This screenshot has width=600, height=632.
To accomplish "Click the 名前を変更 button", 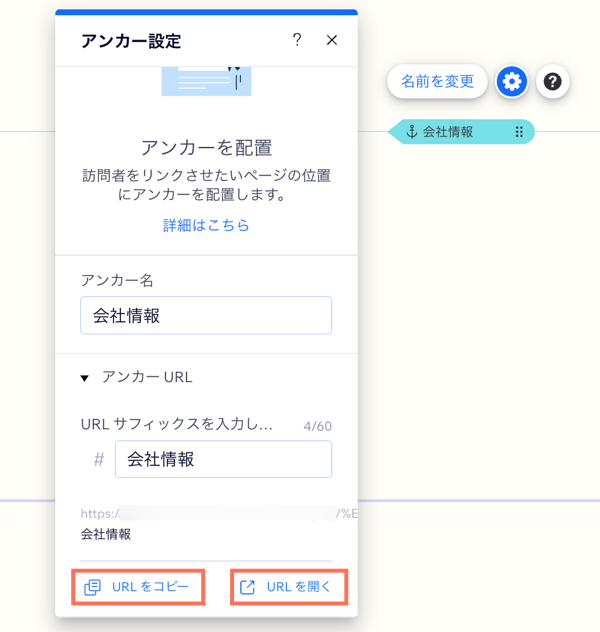I will coord(437,81).
